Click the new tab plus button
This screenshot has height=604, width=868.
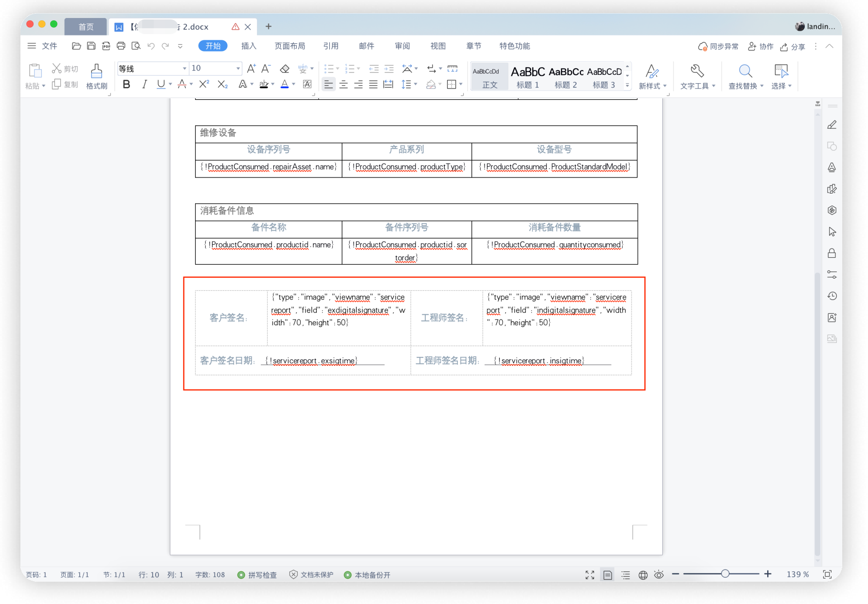click(x=269, y=27)
